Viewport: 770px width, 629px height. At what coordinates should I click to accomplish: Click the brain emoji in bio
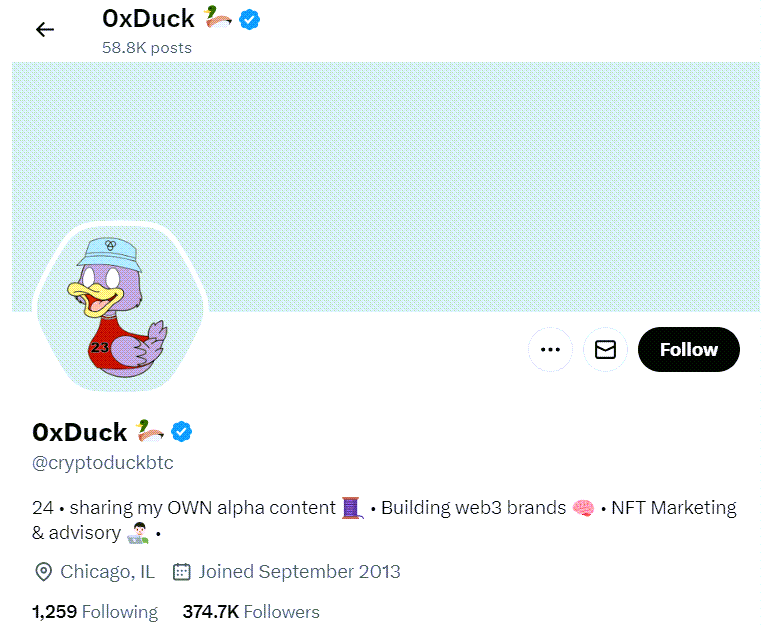(x=584, y=508)
